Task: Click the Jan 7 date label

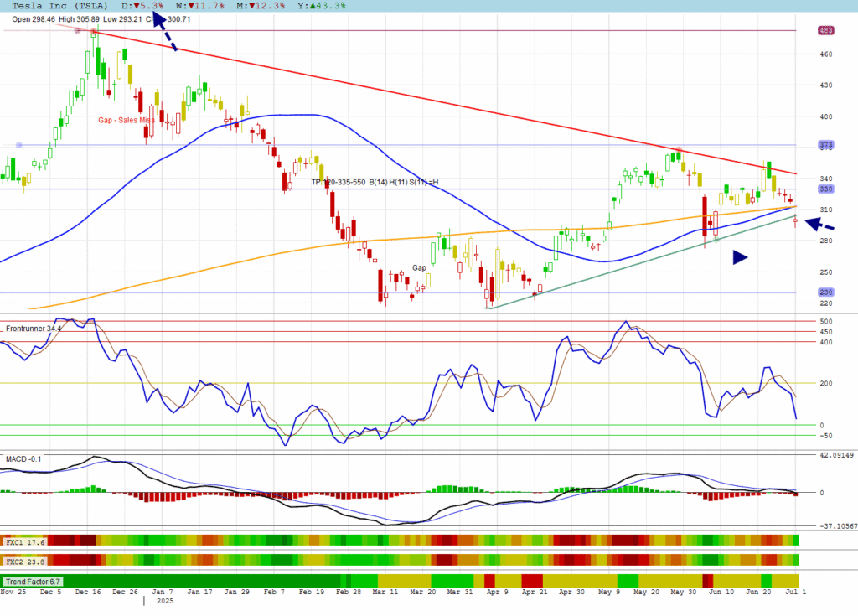Action: point(163,592)
